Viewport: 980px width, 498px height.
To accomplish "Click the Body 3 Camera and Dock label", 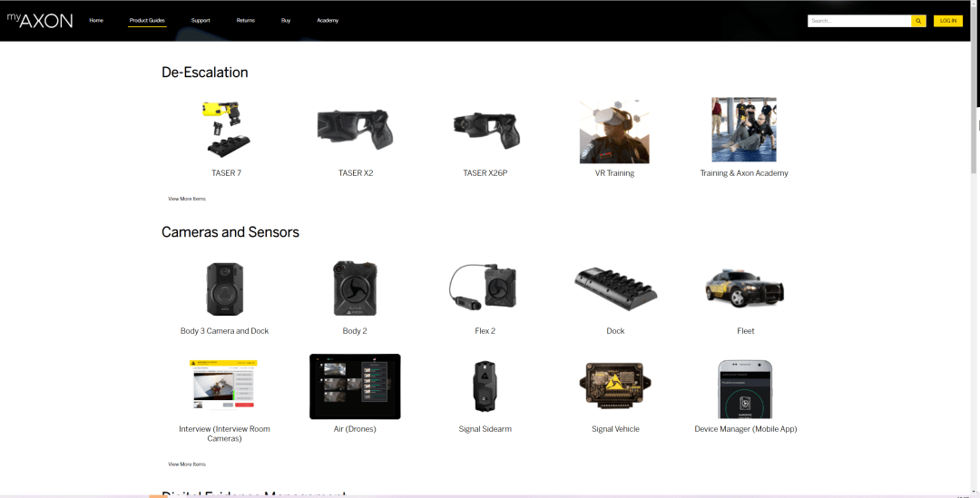I will coord(224,331).
